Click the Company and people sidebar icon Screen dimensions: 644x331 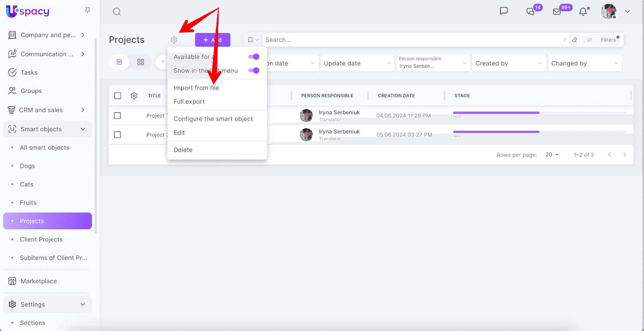(x=12, y=35)
